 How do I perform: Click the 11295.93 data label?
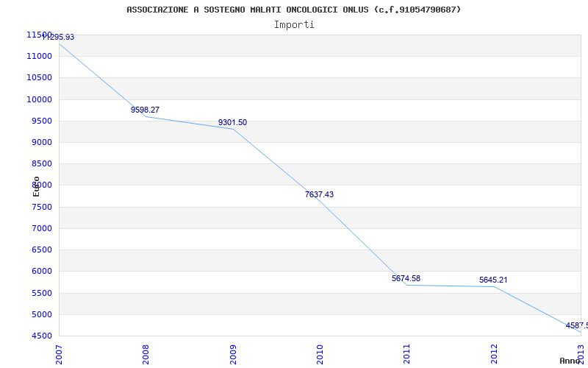[58, 38]
